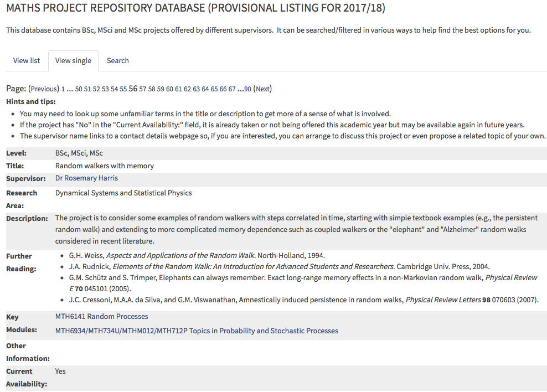Click the current page number 56

[x=133, y=89]
